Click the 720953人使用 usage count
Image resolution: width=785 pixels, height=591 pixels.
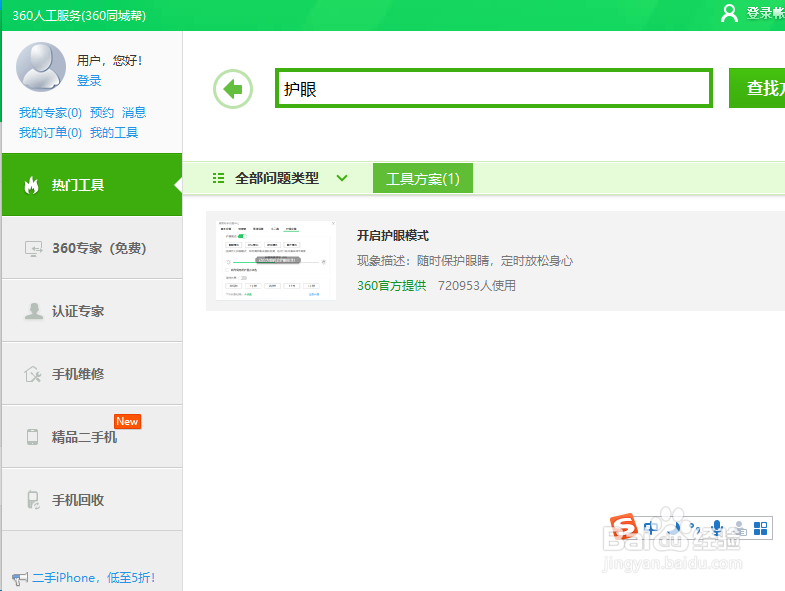click(x=477, y=285)
